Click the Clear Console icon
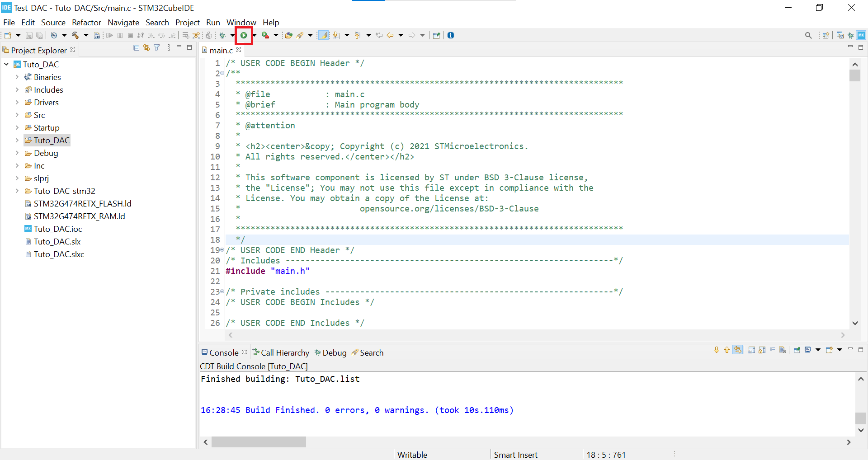The image size is (868, 460). [x=783, y=350]
